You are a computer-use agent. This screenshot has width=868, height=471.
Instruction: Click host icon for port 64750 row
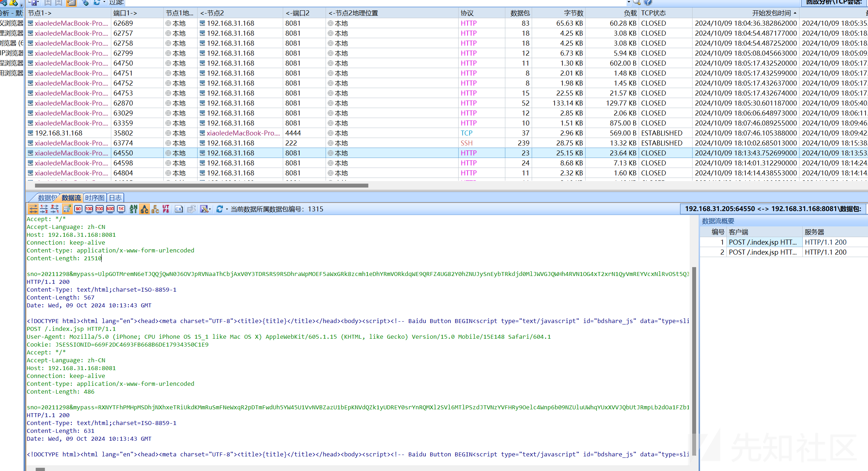[31, 63]
